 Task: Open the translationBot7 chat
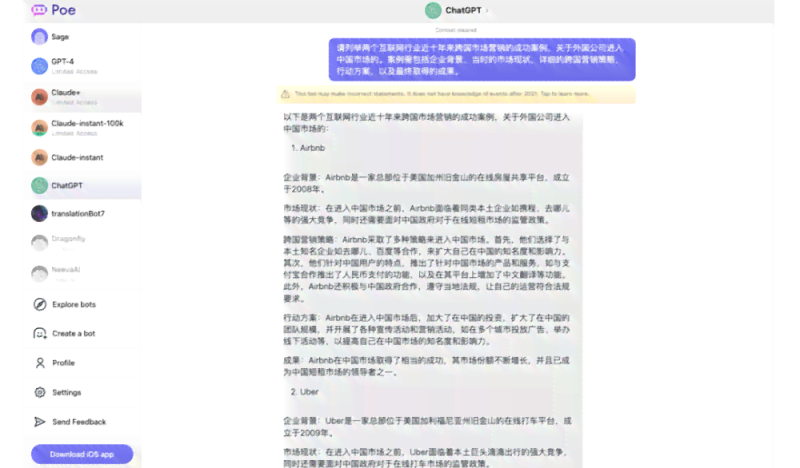pyautogui.click(x=84, y=213)
